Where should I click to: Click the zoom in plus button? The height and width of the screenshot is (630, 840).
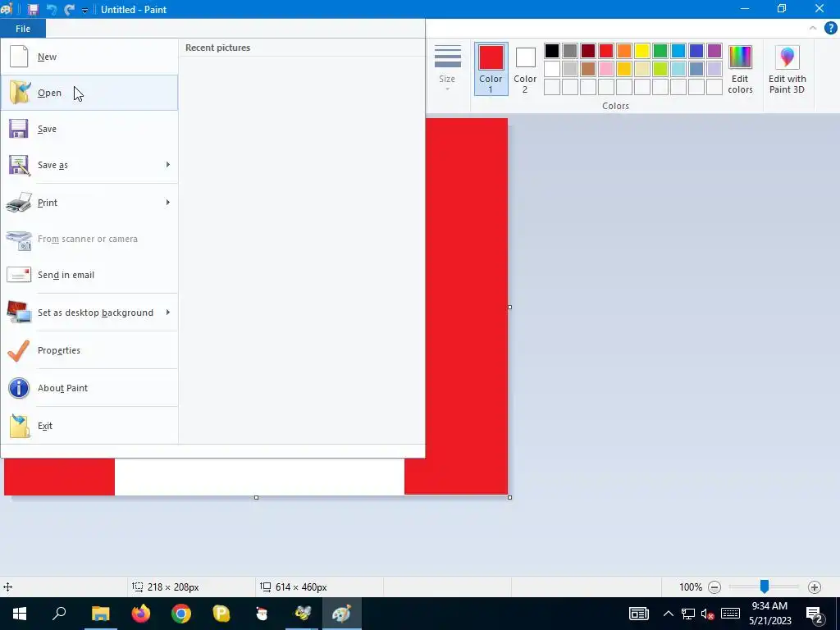[815, 587]
